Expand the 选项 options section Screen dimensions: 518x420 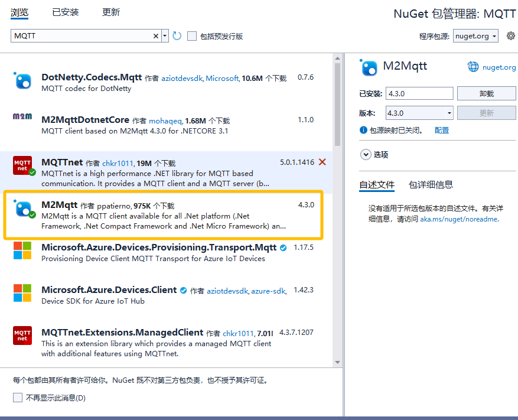click(366, 154)
